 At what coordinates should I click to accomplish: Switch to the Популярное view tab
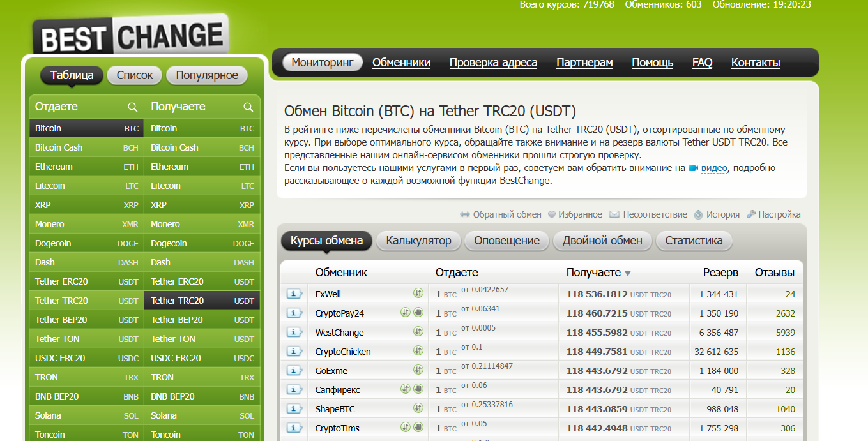point(207,75)
